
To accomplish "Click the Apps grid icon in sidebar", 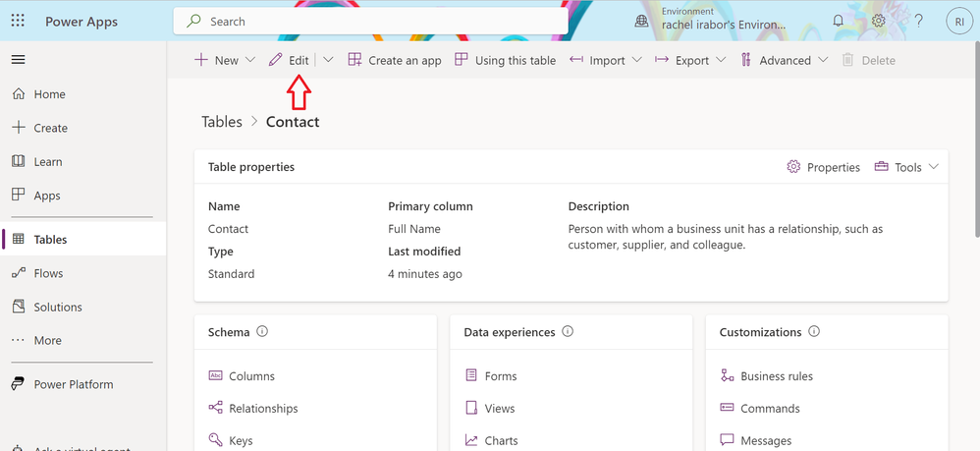I will pyautogui.click(x=19, y=196).
